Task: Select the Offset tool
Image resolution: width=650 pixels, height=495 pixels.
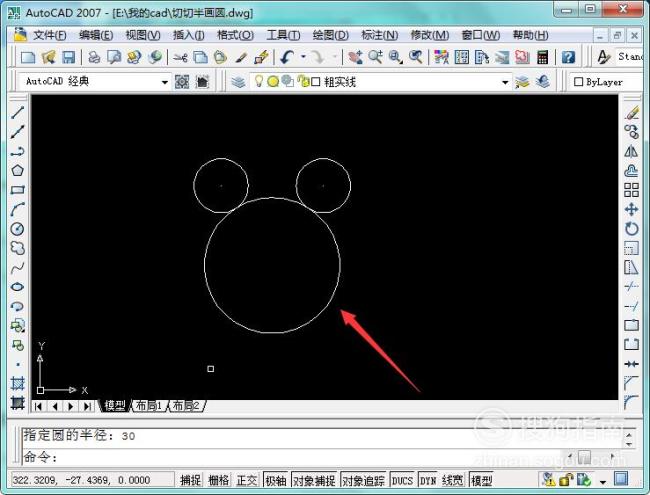Action: point(631,171)
